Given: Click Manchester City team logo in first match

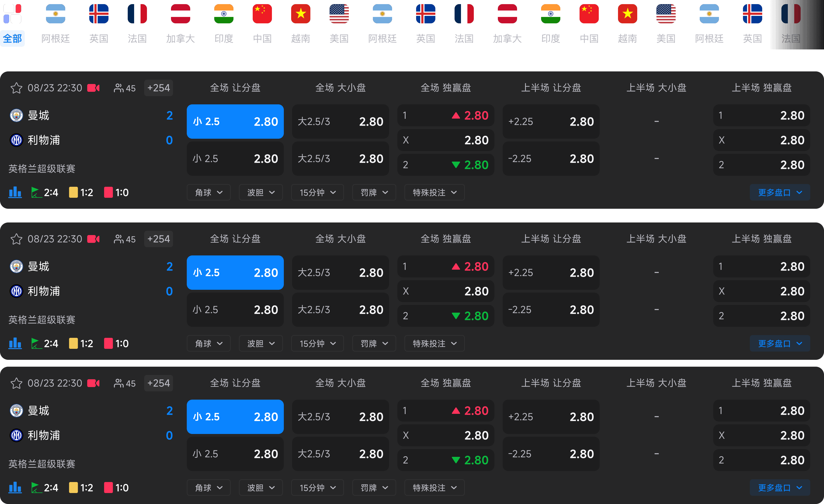Looking at the screenshot, I should click(16, 115).
